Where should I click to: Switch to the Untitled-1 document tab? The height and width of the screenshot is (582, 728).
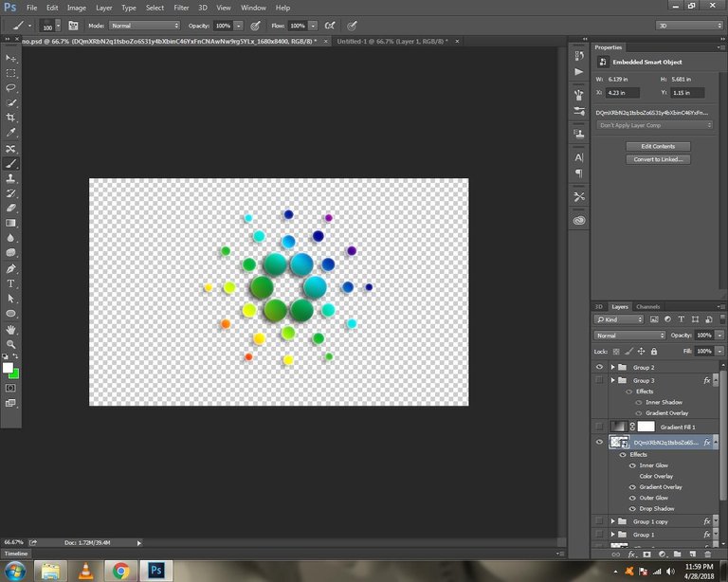click(x=392, y=42)
